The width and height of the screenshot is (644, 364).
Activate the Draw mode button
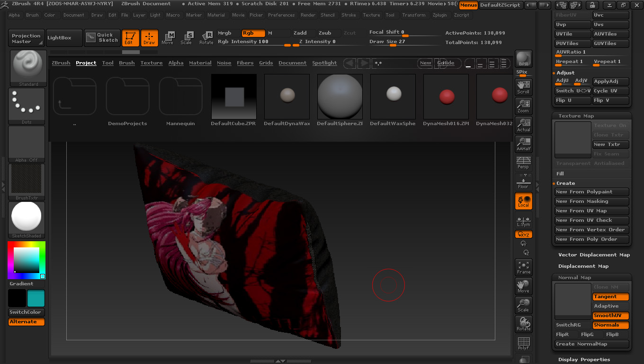tap(150, 38)
